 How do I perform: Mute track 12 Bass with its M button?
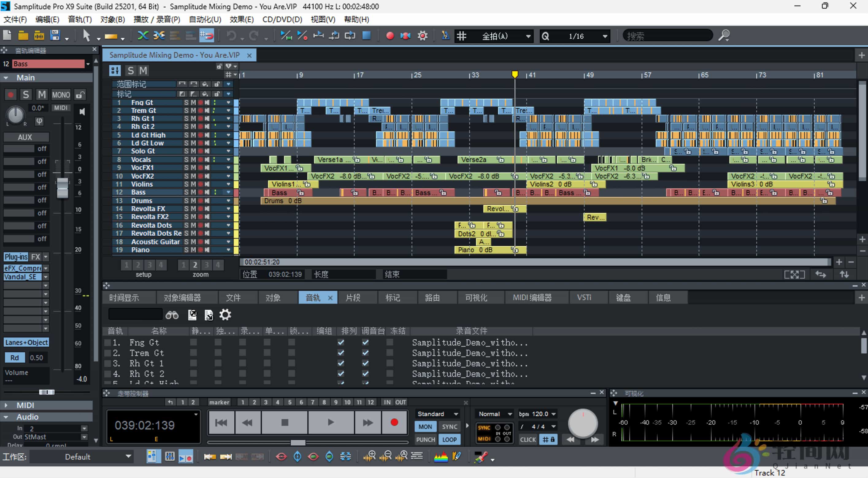[194, 192]
